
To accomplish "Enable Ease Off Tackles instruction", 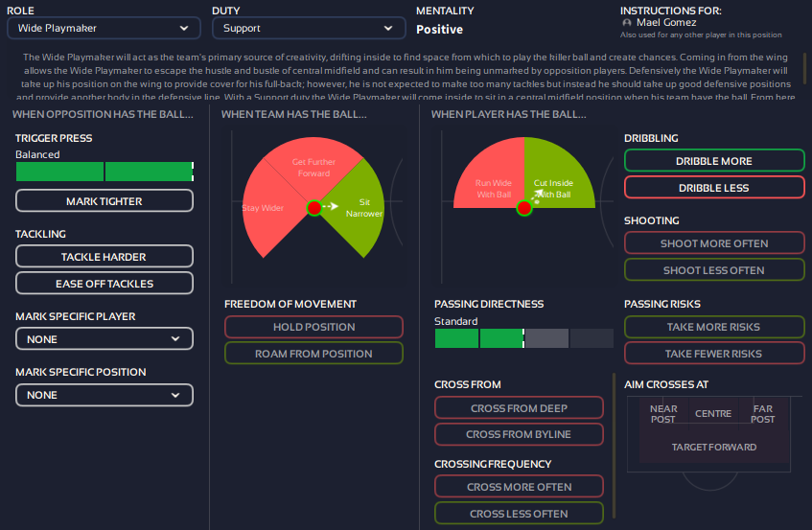I will tap(104, 283).
